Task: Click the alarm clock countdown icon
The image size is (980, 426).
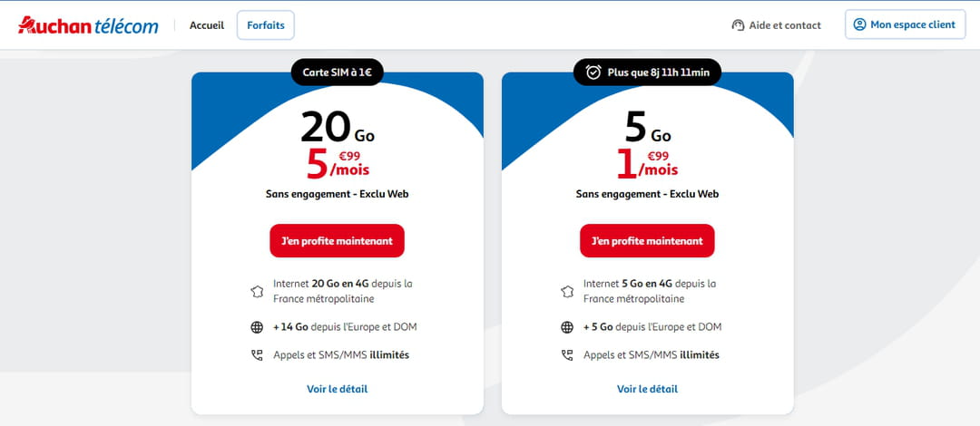Action: pyautogui.click(x=593, y=73)
